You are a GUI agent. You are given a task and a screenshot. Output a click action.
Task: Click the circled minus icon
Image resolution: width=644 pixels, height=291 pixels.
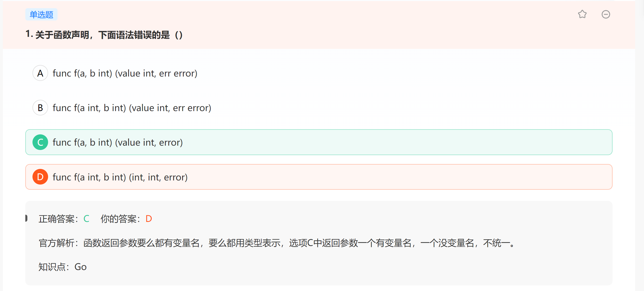tap(606, 14)
